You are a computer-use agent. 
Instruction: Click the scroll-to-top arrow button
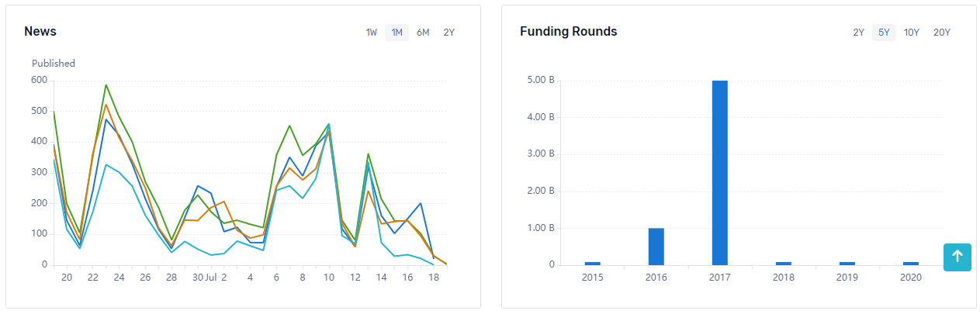(x=957, y=257)
